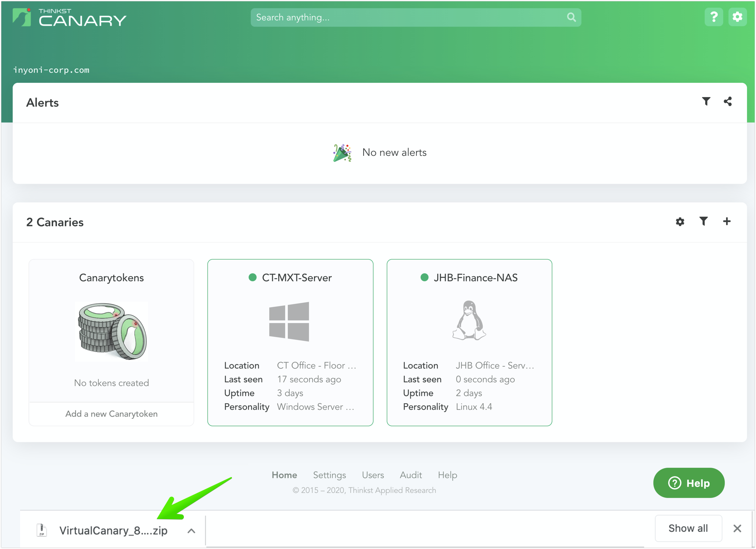Go to Home footer link
The height and width of the screenshot is (549, 756).
pyautogui.click(x=284, y=475)
